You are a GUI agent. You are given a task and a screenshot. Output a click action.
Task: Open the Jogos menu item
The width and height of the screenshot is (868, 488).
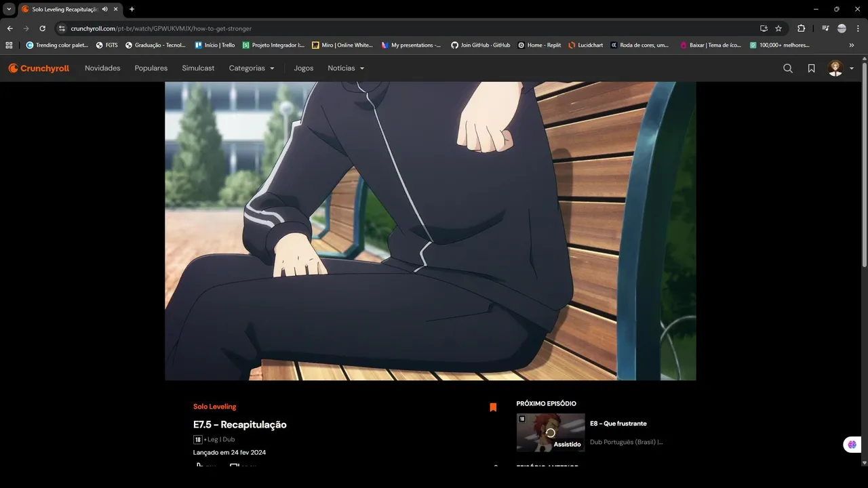[304, 68]
